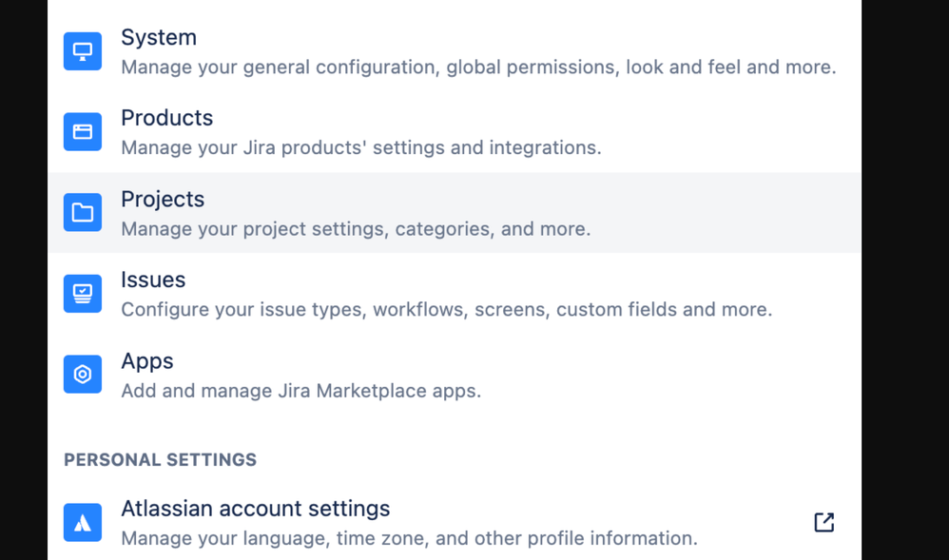Click the Atlassian logo icon
This screenshot has height=560, width=949.
click(83, 522)
